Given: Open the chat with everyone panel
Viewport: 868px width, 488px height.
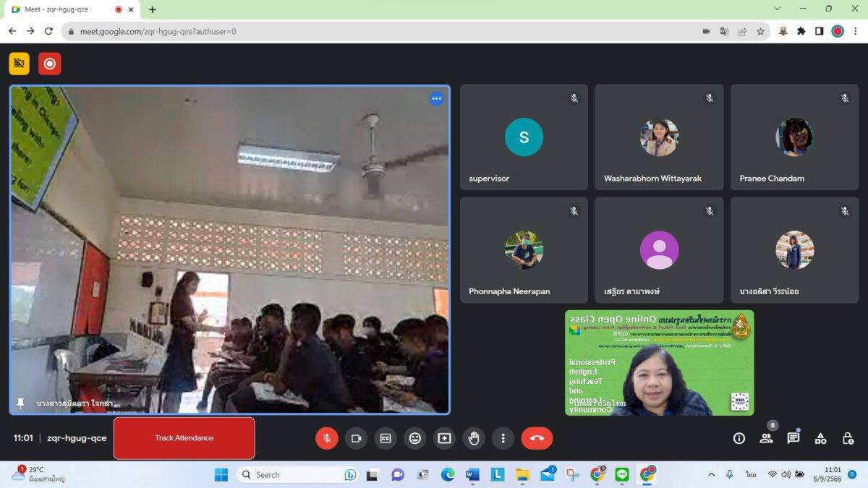Looking at the screenshot, I should 793,438.
